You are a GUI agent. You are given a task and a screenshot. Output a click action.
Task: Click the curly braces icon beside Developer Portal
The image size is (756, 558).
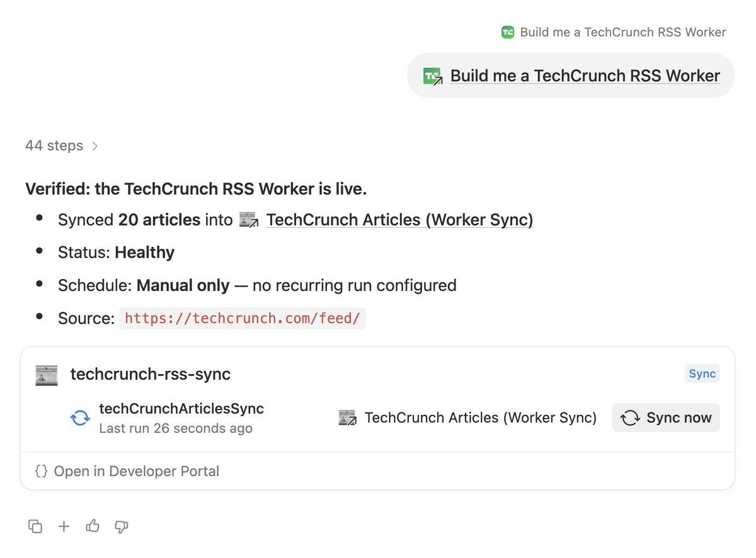point(41,471)
